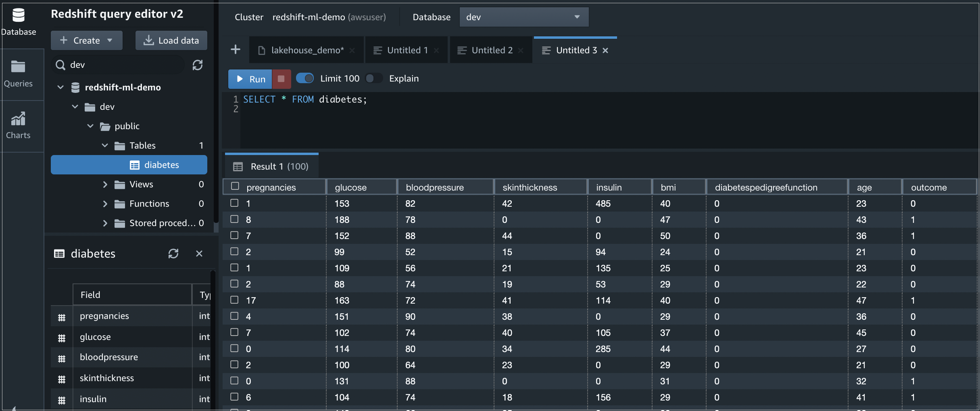Collapse the public schema node
This screenshot has height=411, width=980.
point(90,126)
